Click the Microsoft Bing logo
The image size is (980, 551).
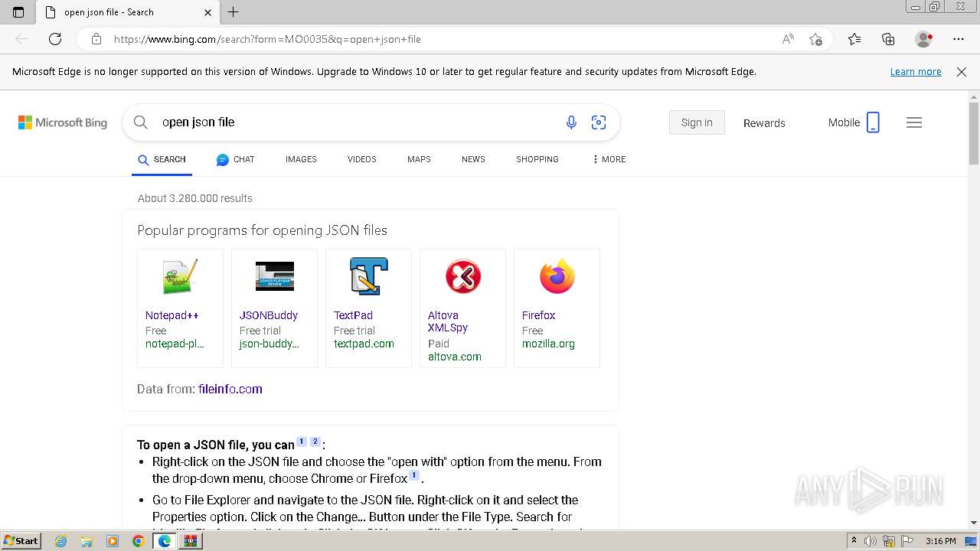pos(63,122)
